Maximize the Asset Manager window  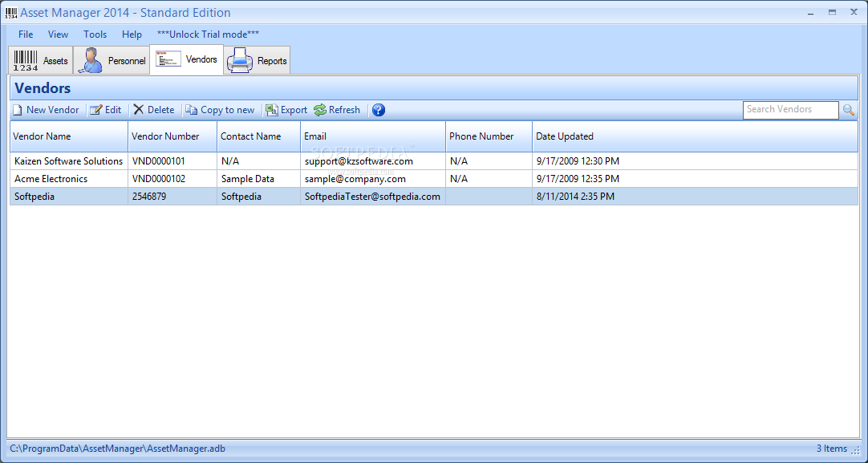832,12
